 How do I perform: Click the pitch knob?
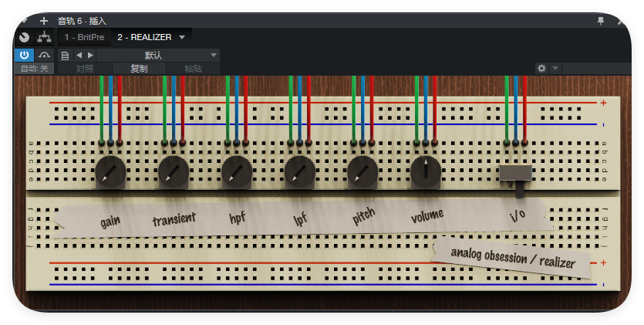363,171
